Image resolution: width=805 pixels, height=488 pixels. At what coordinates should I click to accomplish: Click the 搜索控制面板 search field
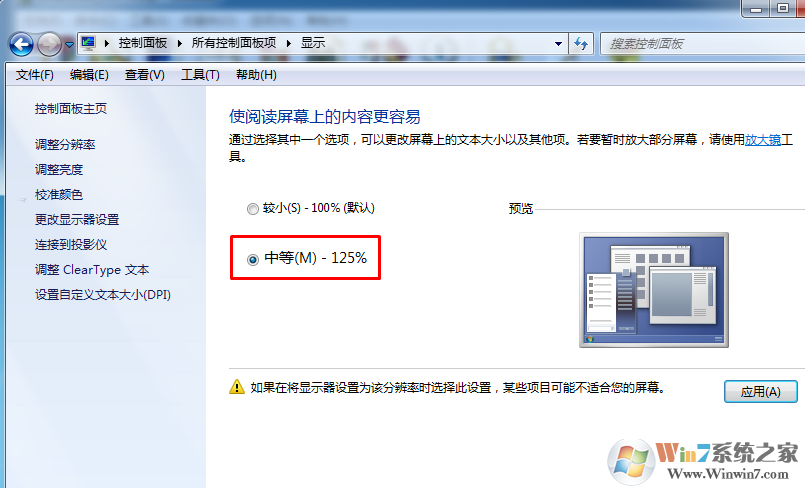point(702,44)
